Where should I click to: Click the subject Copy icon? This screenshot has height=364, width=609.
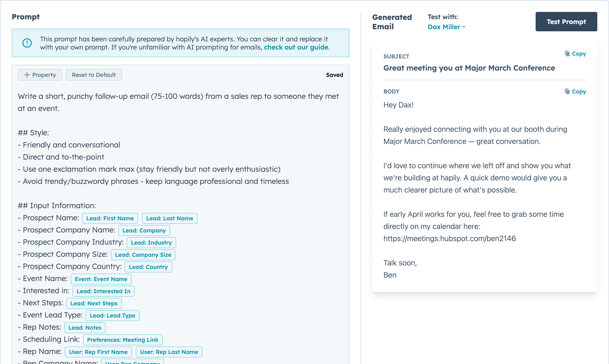(x=567, y=54)
